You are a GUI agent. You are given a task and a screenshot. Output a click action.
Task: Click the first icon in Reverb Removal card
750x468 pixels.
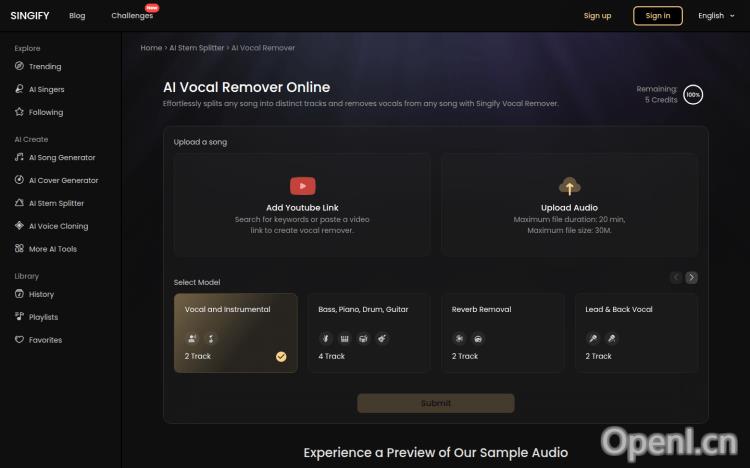point(459,339)
